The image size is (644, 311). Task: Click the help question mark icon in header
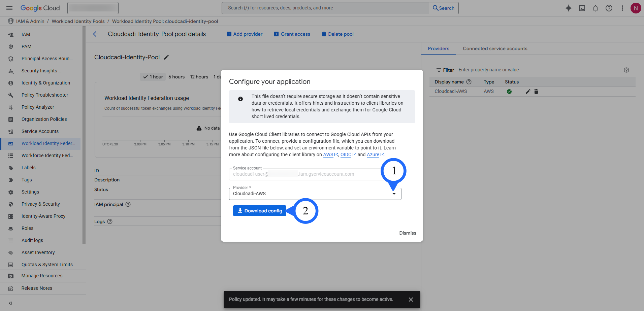609,8
